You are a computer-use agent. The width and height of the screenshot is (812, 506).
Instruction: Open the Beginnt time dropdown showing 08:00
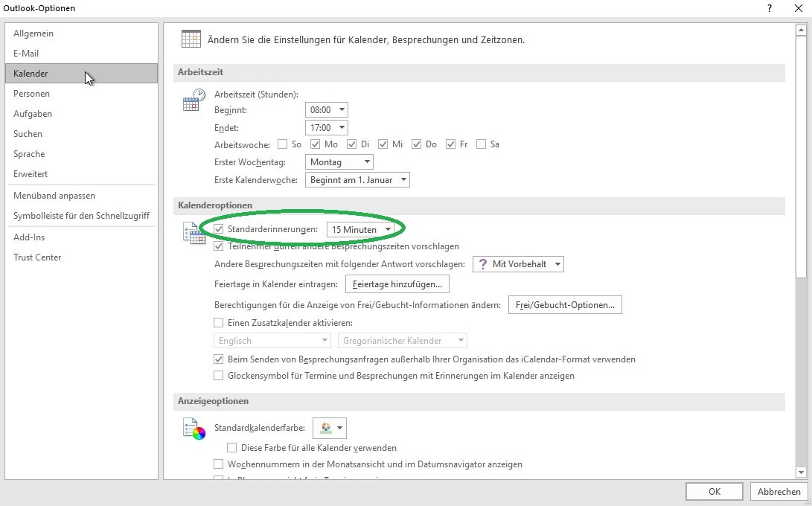pyautogui.click(x=326, y=110)
